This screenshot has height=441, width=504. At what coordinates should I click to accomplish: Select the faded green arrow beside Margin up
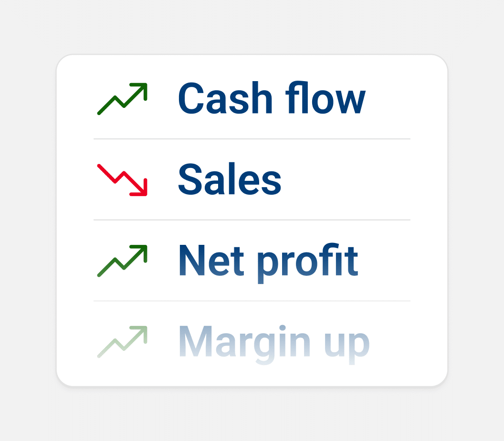[122, 342]
